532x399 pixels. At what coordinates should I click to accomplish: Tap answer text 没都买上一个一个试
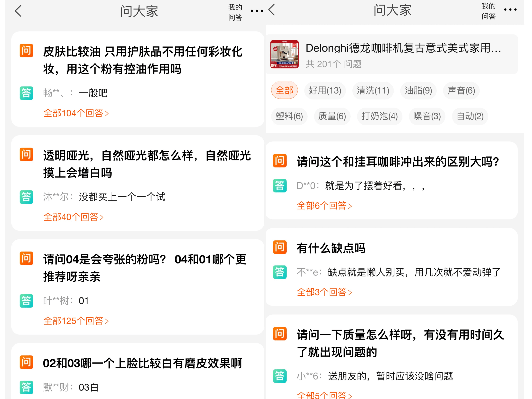122,197
